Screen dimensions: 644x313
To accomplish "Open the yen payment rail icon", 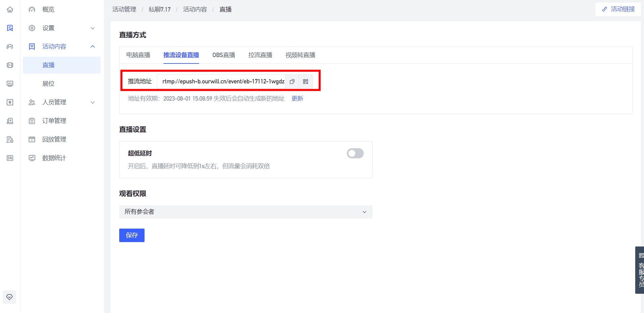I will [x=10, y=102].
